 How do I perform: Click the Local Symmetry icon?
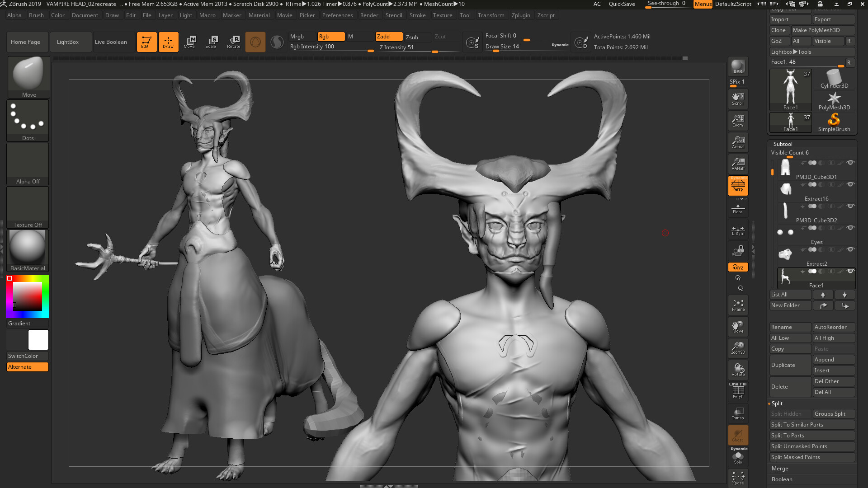pyautogui.click(x=738, y=231)
